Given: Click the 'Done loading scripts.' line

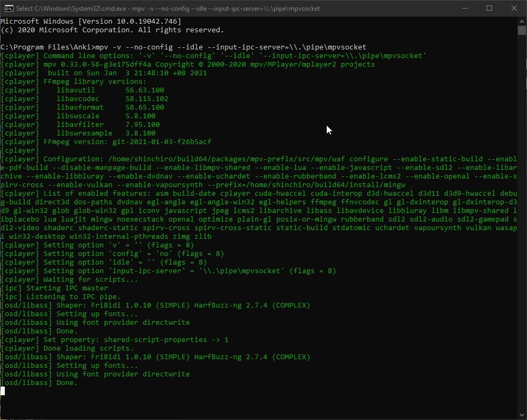Looking at the screenshot, I should (x=67, y=348).
